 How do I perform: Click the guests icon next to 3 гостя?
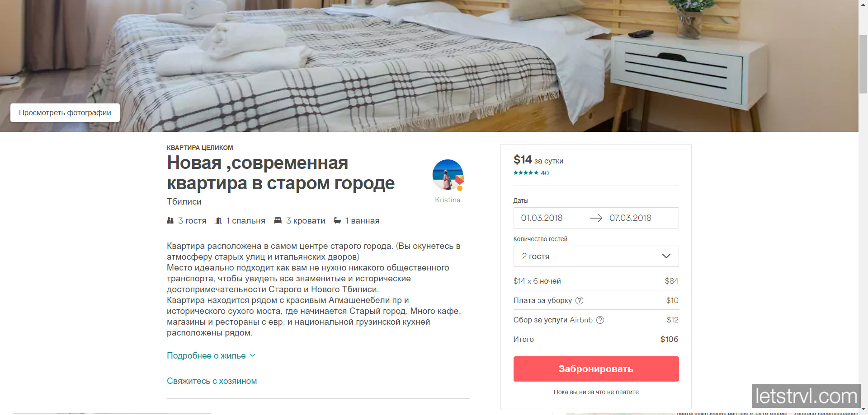tap(170, 220)
